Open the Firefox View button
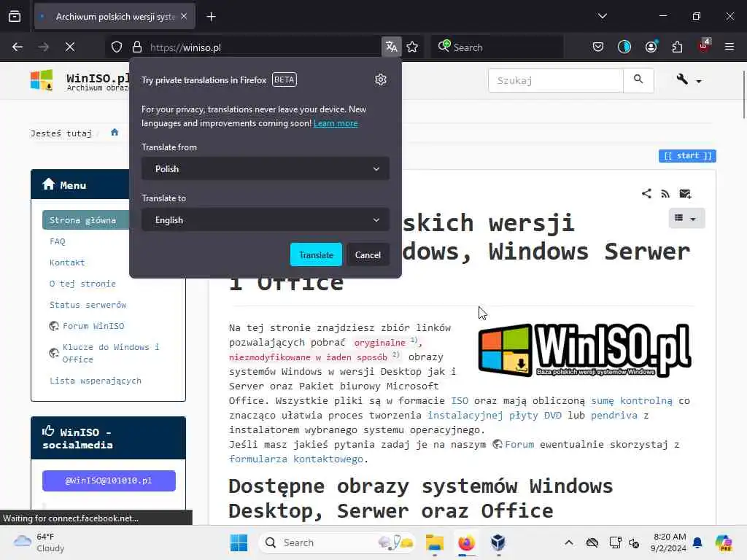Viewport: 747px width, 560px height. click(x=15, y=17)
